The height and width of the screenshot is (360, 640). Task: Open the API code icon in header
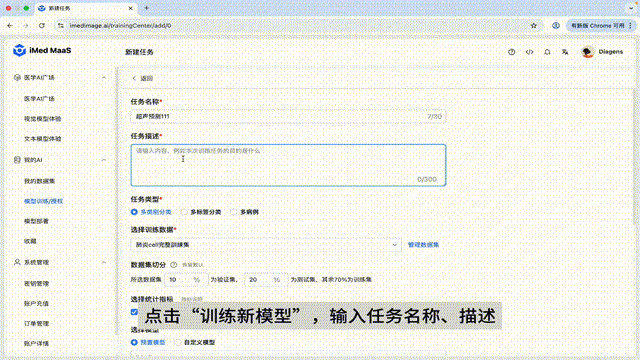point(529,52)
